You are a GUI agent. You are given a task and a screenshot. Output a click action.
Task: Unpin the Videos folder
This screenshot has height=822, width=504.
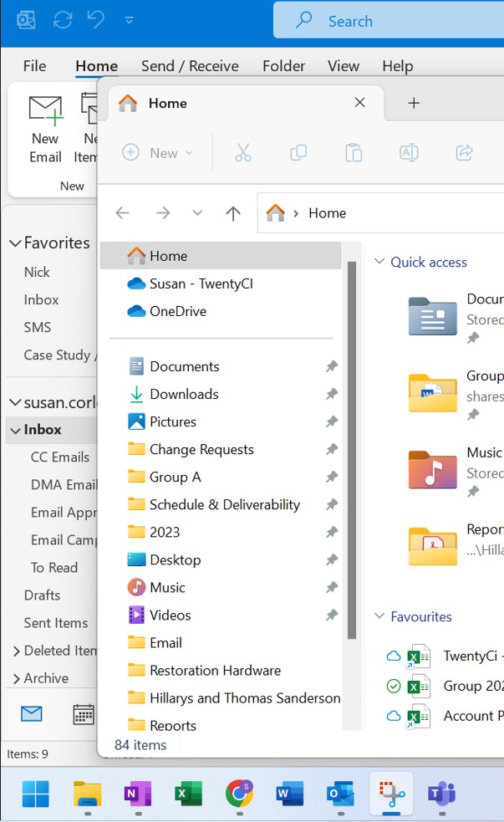pyautogui.click(x=331, y=615)
